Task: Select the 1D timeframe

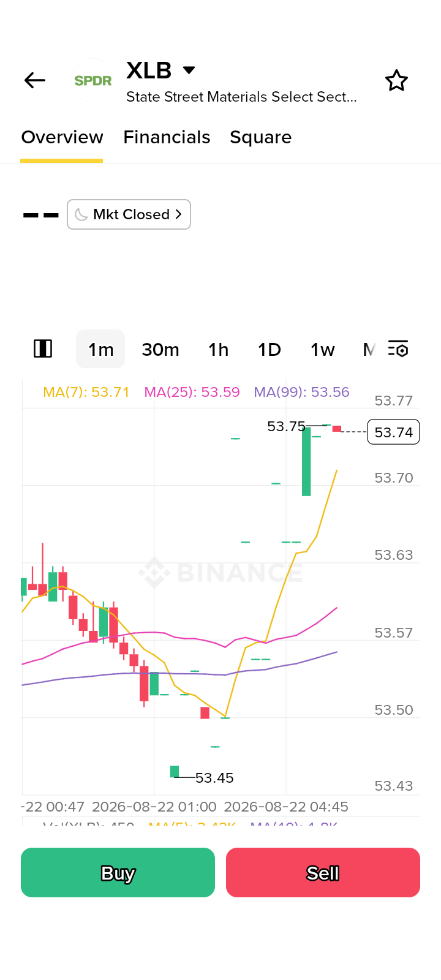Action: pos(269,349)
